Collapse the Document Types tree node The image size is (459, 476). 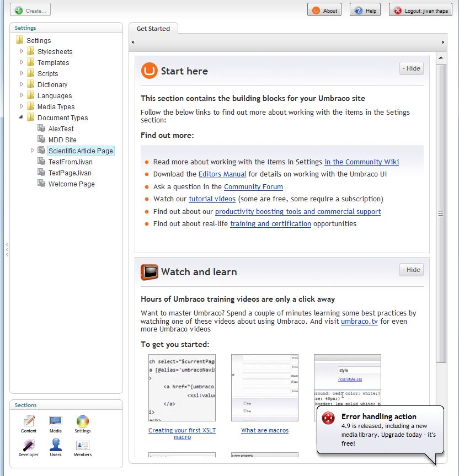point(21,117)
